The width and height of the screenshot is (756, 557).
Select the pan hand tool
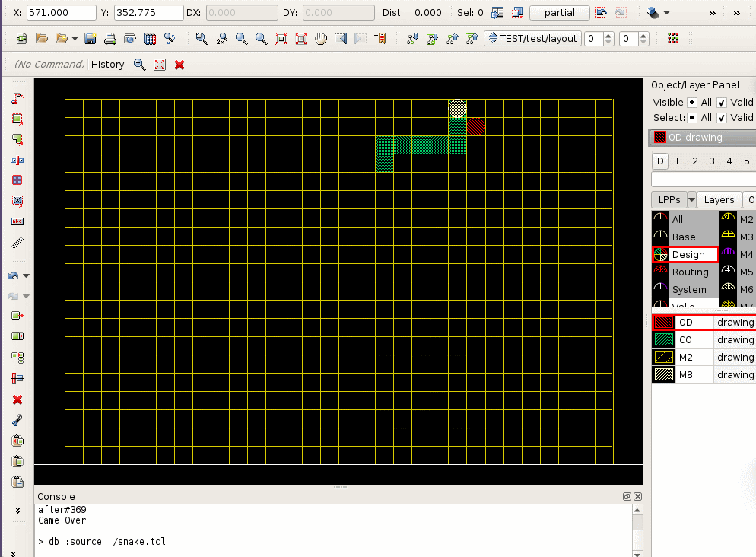(x=321, y=39)
